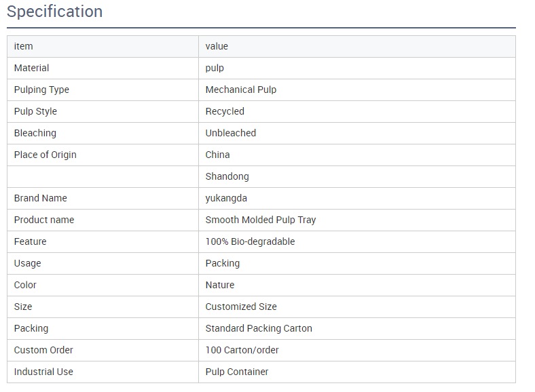Click the Material row label

32,68
